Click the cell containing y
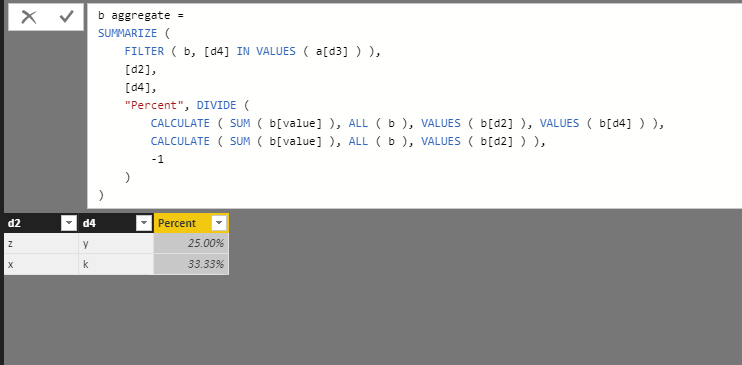The width and height of the screenshot is (742, 365). click(x=116, y=243)
